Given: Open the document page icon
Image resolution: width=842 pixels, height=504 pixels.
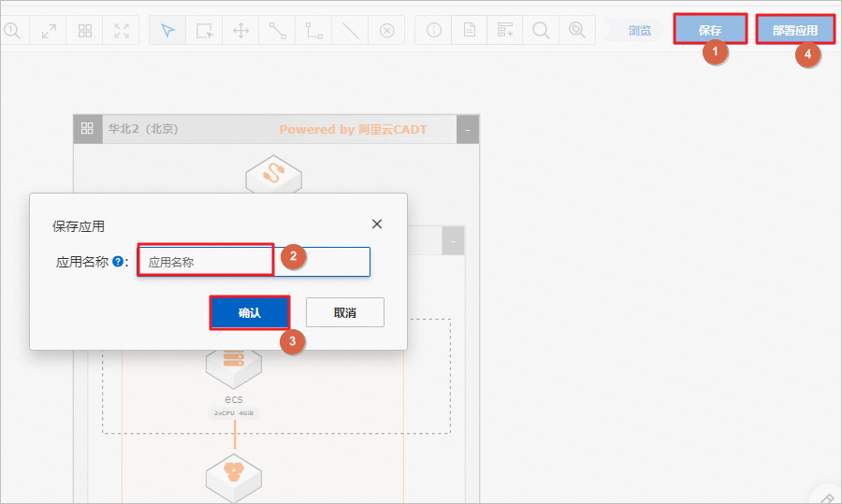Looking at the screenshot, I should [x=470, y=31].
